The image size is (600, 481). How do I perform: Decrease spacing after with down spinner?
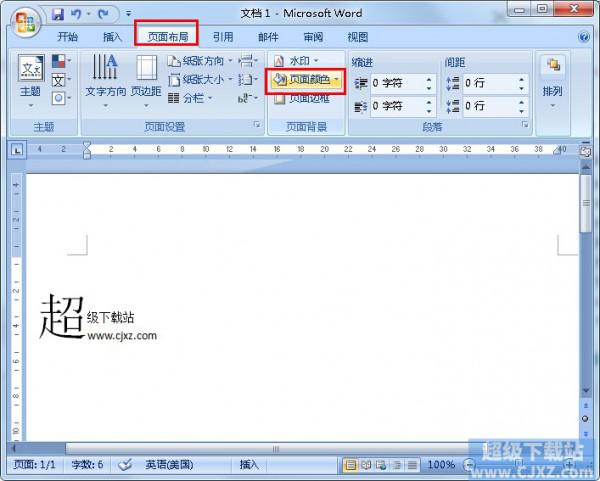point(521,111)
